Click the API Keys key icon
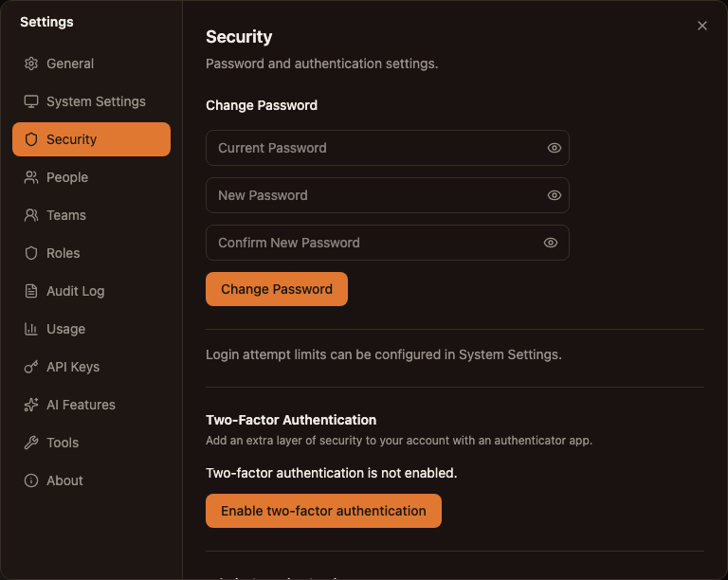The width and height of the screenshot is (728, 580). [x=31, y=367]
